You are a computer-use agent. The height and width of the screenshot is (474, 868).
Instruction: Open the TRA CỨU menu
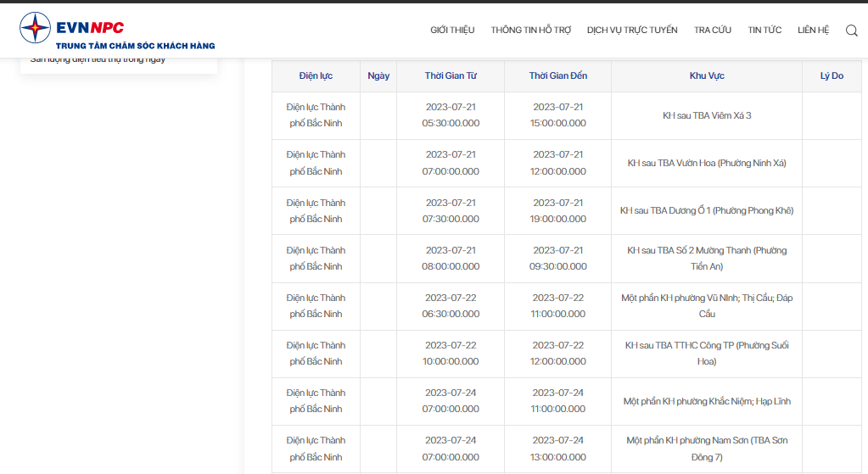[713, 30]
